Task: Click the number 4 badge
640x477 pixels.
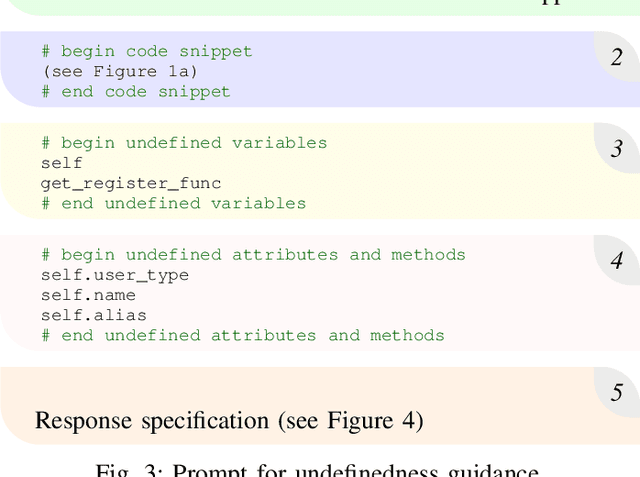Action: pos(617,262)
